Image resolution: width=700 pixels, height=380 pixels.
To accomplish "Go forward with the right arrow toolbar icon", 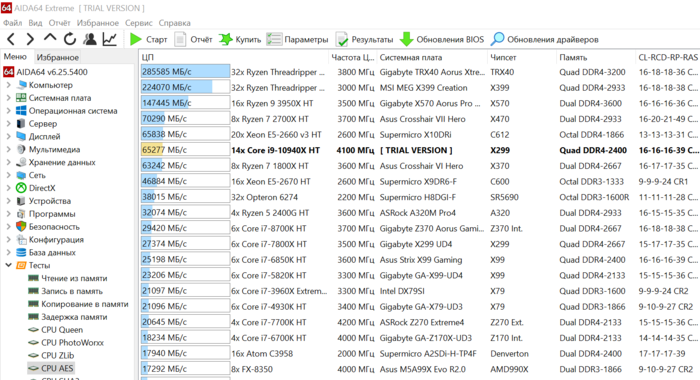I will pyautogui.click(x=30, y=39).
